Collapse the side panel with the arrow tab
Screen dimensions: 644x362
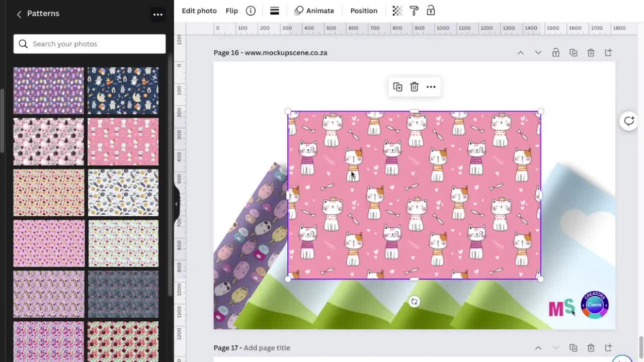coord(177,204)
